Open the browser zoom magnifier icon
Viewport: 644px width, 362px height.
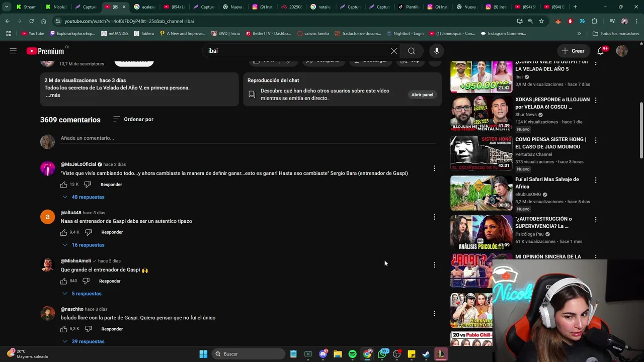pyautogui.click(x=530, y=21)
